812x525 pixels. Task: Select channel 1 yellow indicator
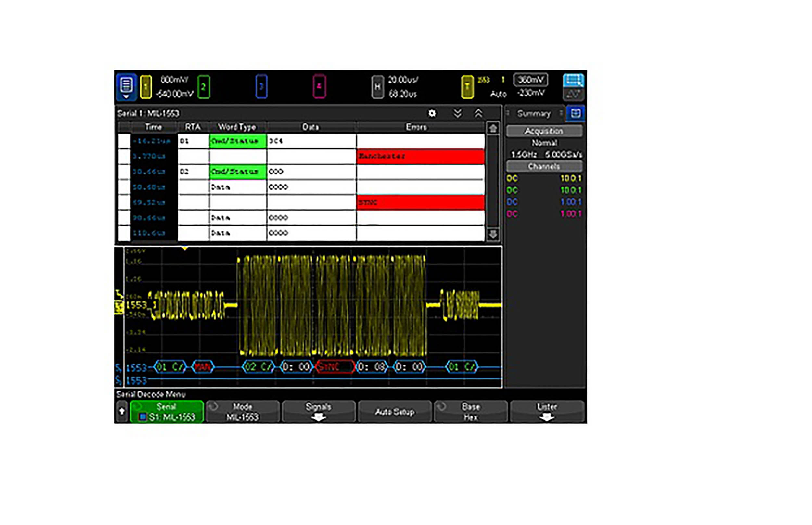[x=146, y=87]
